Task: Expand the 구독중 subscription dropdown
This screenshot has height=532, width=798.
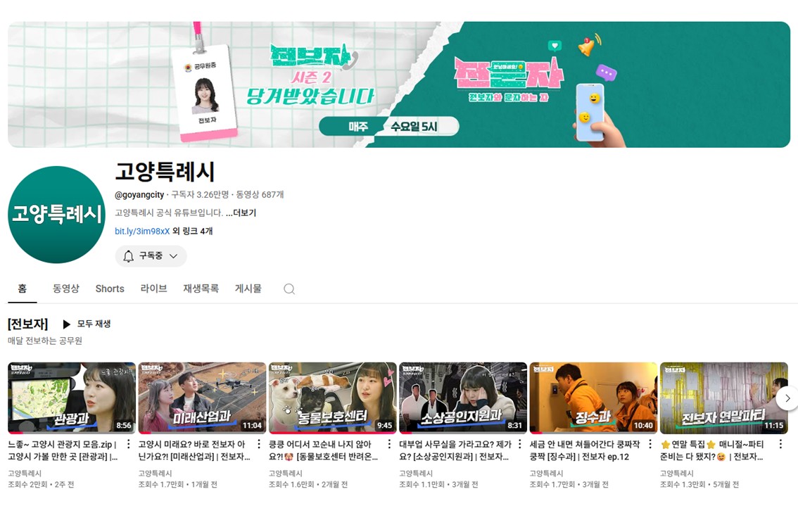Action: [x=174, y=256]
